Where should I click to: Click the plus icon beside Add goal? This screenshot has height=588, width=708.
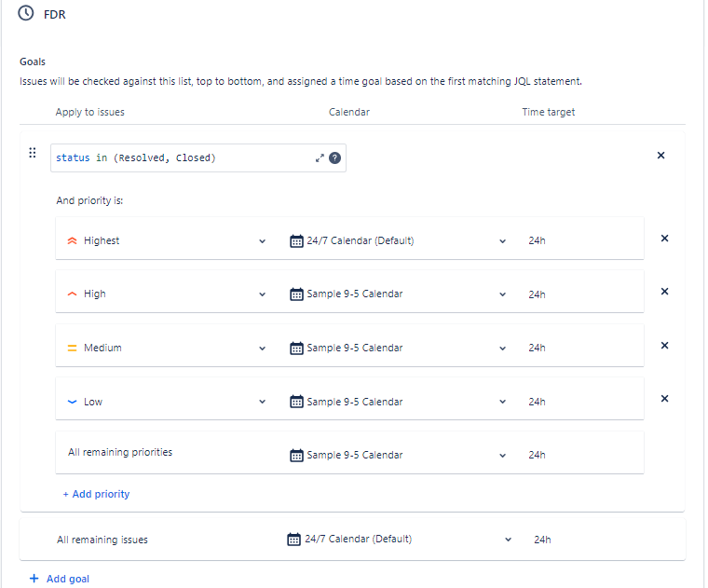click(34, 579)
